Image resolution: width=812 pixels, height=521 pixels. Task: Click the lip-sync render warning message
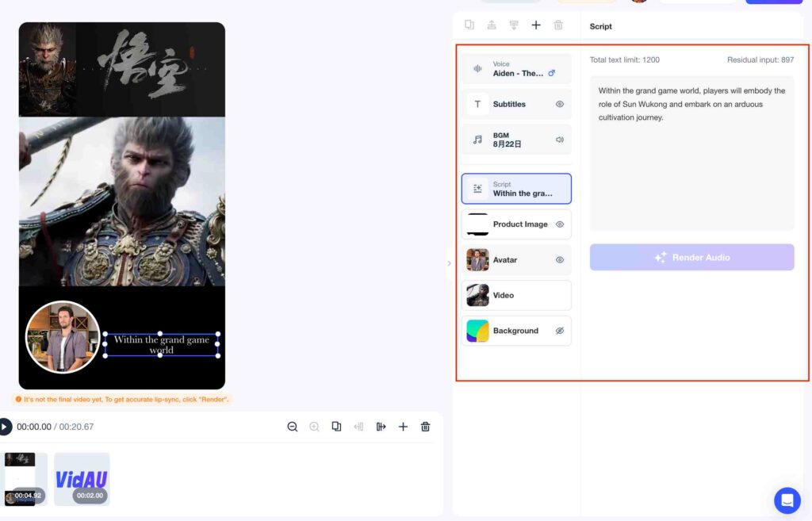122,400
